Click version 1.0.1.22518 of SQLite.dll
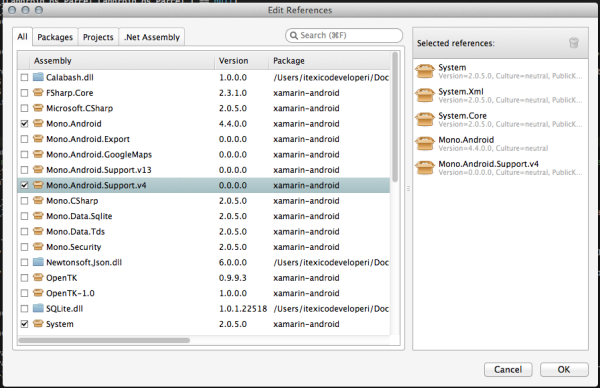The height and width of the screenshot is (388, 600). click(243, 308)
